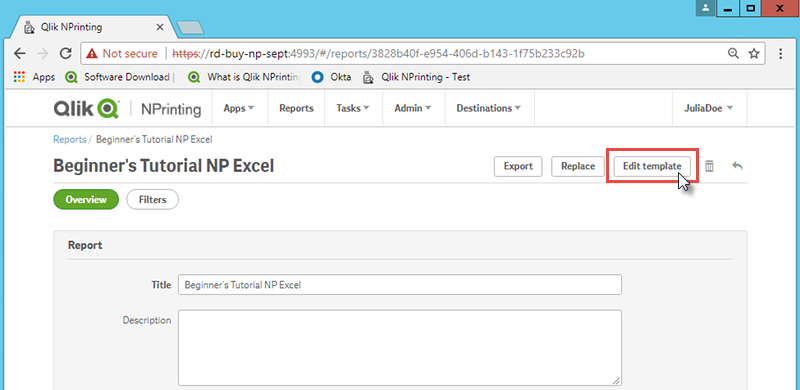
Task: Open the Reports menu item
Action: (x=296, y=108)
